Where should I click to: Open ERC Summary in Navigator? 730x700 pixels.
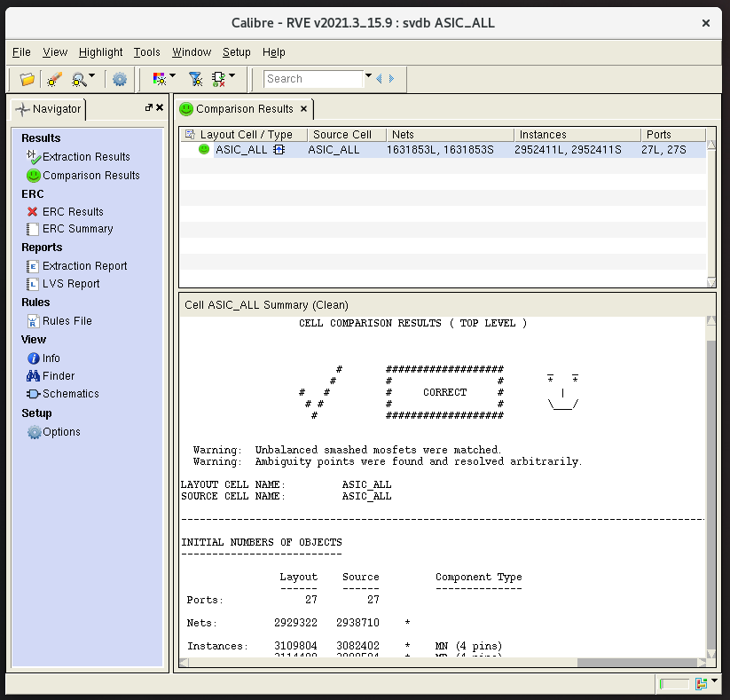pyautogui.click(x=70, y=229)
